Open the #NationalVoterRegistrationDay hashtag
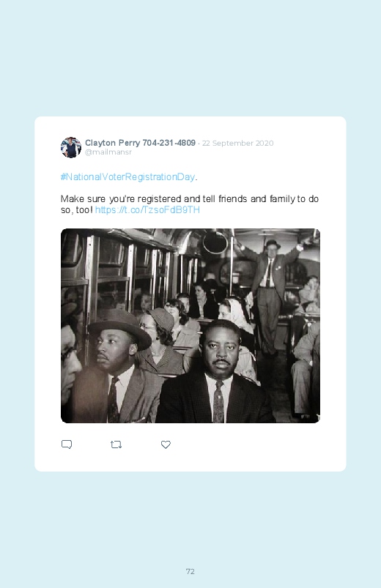The height and width of the screenshot is (588, 381). [x=127, y=176]
